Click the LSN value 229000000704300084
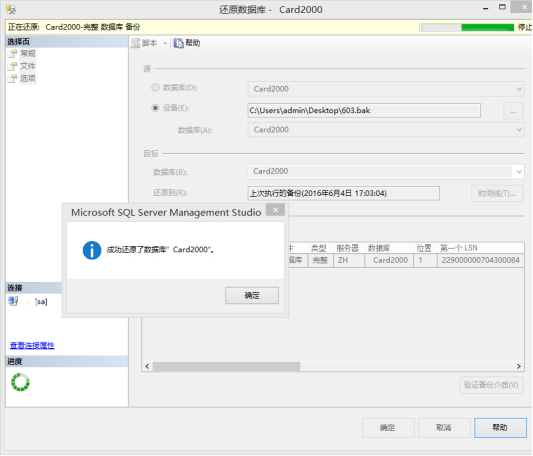Viewport: 533px width, 456px height. (481, 260)
